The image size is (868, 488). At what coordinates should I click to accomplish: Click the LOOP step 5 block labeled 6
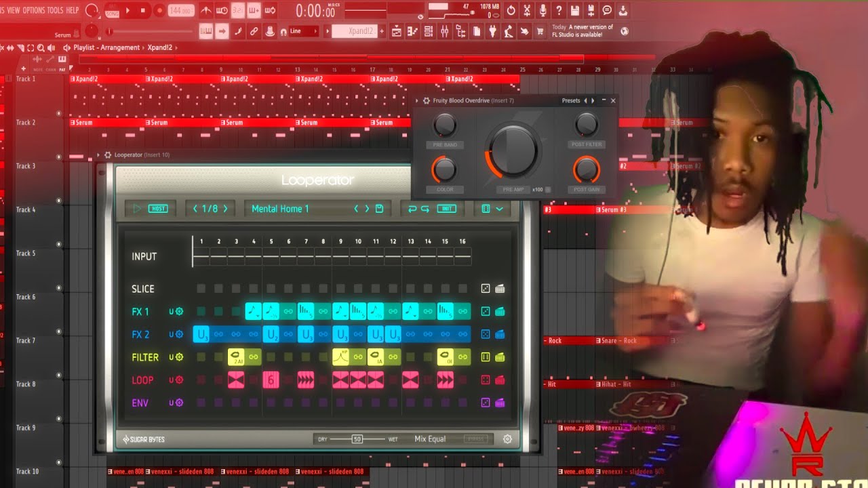pos(271,380)
